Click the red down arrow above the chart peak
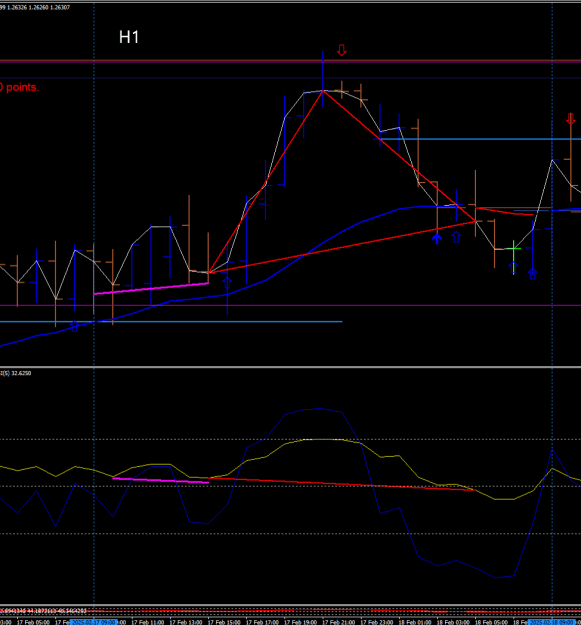The image size is (581, 625). pos(342,50)
